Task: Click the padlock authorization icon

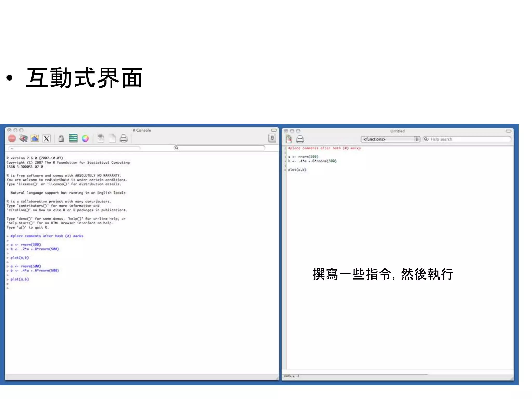Action: point(61,138)
